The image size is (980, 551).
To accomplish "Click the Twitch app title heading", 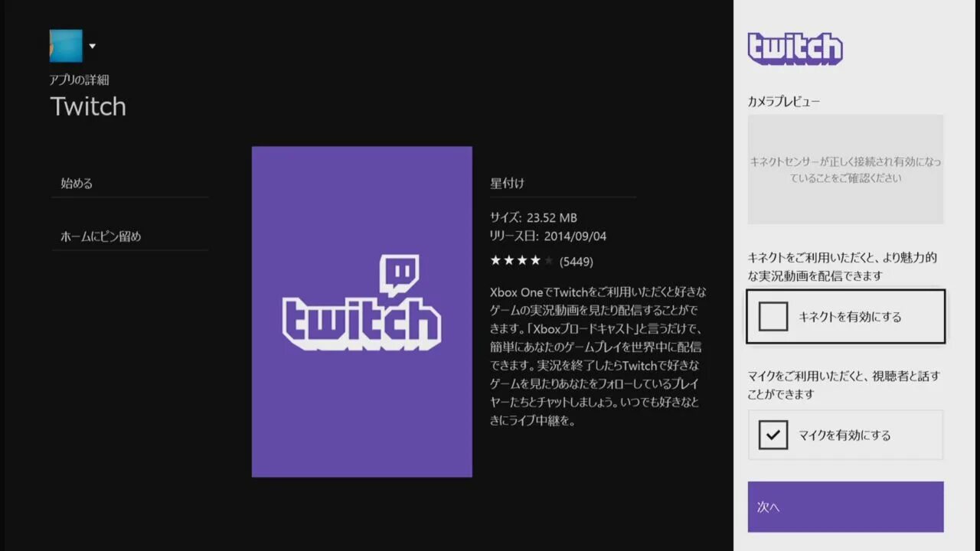I will click(x=88, y=106).
